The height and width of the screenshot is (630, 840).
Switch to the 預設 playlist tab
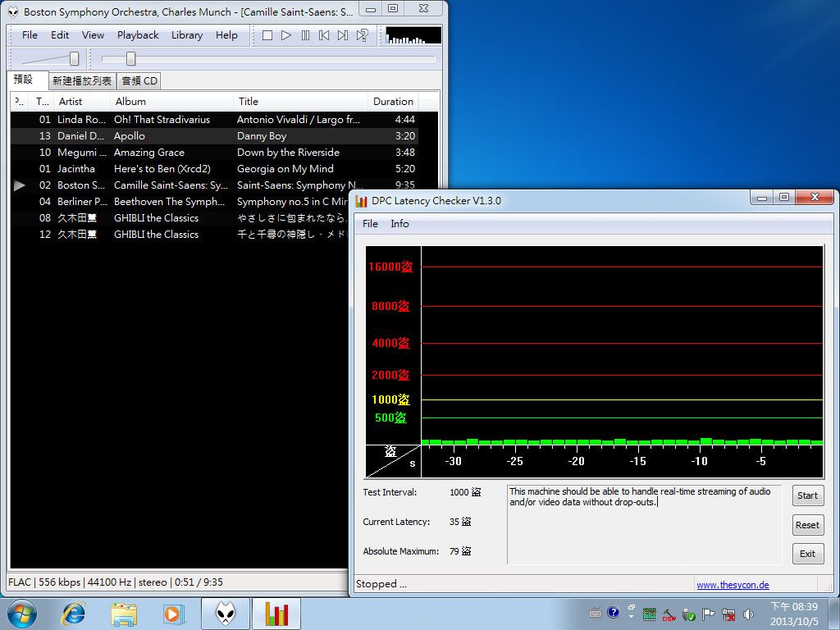28,80
